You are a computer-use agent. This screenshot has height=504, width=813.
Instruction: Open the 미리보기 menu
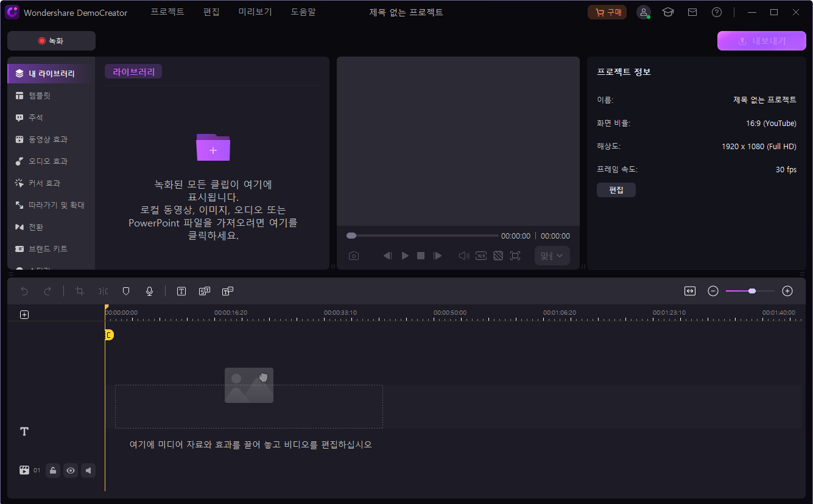click(x=255, y=12)
